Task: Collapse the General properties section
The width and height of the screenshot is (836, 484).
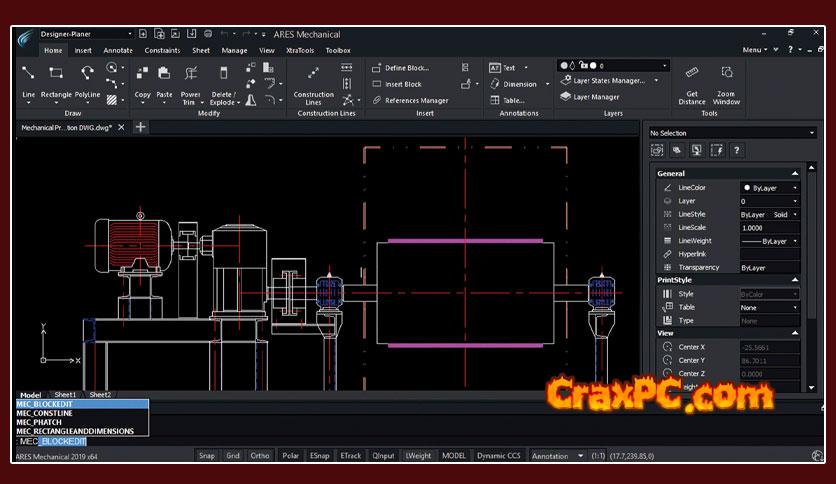Action: coord(795,173)
